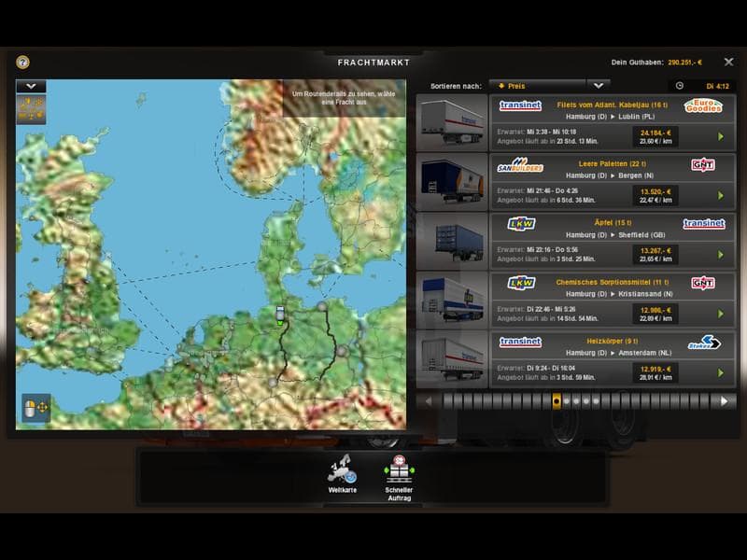747x560 pixels.
Task: Click the Euro Goodies company logo
Action: tap(703, 105)
